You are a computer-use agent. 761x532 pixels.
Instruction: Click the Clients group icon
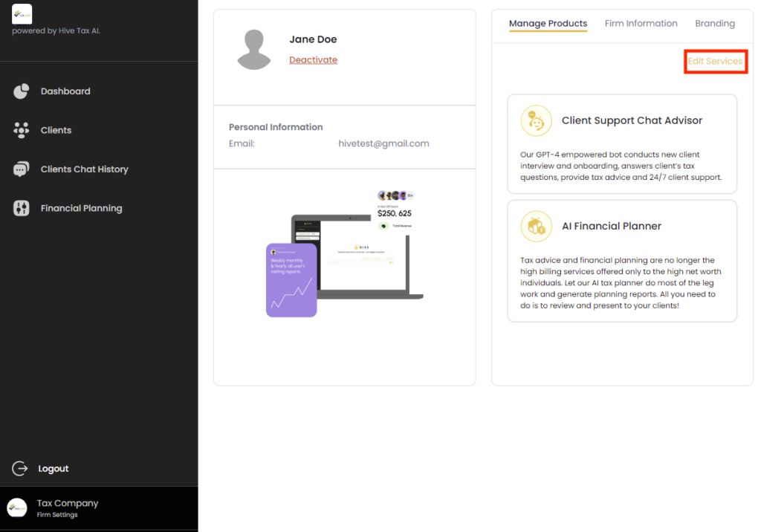point(21,130)
